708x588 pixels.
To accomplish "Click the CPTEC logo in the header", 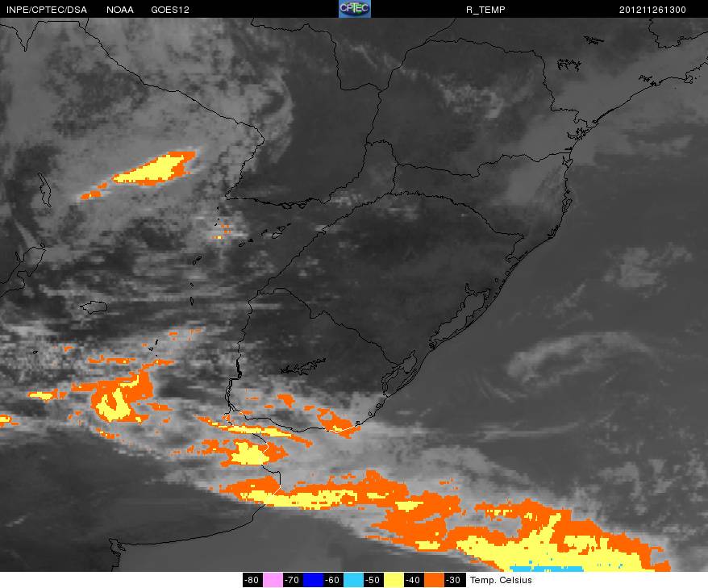I will [355, 9].
